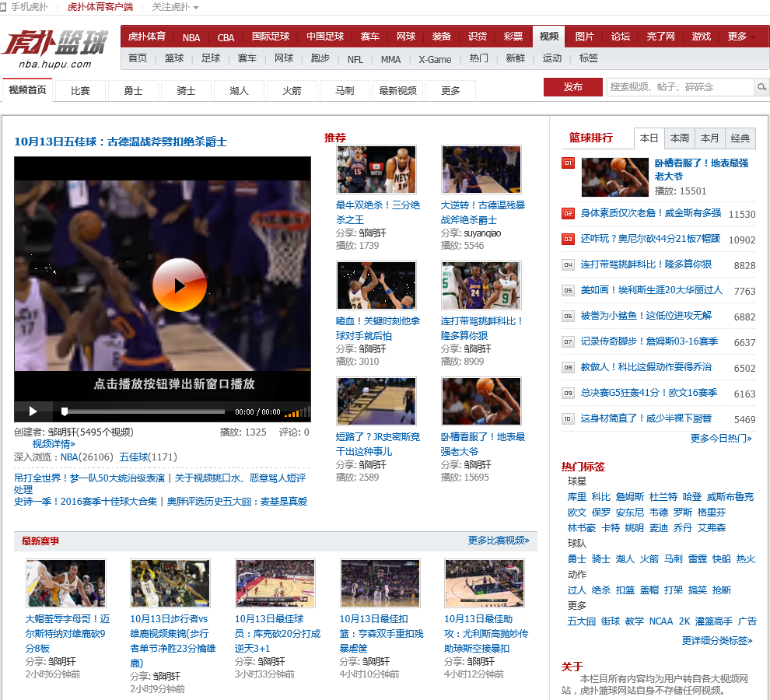The height and width of the screenshot is (700, 770).
Task: Select the 库里 hot tag
Action: 577,497
